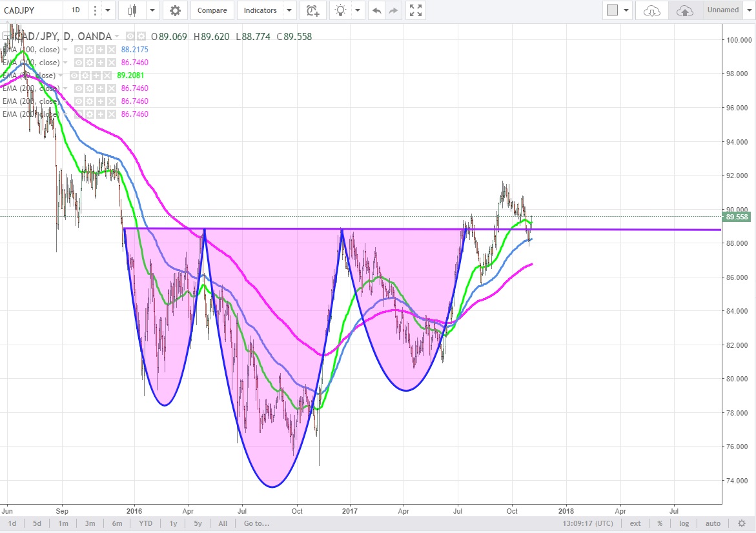
Task: Toggle the log scale button
Action: pos(684,523)
